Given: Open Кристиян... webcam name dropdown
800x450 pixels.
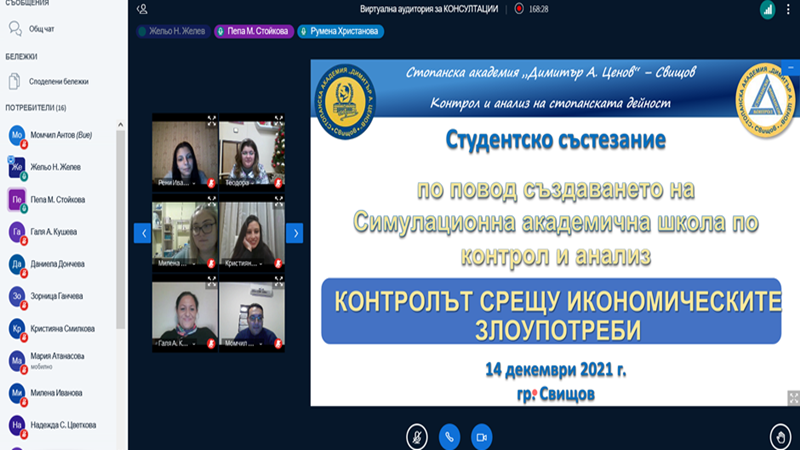Looking at the screenshot, I should point(243,263).
